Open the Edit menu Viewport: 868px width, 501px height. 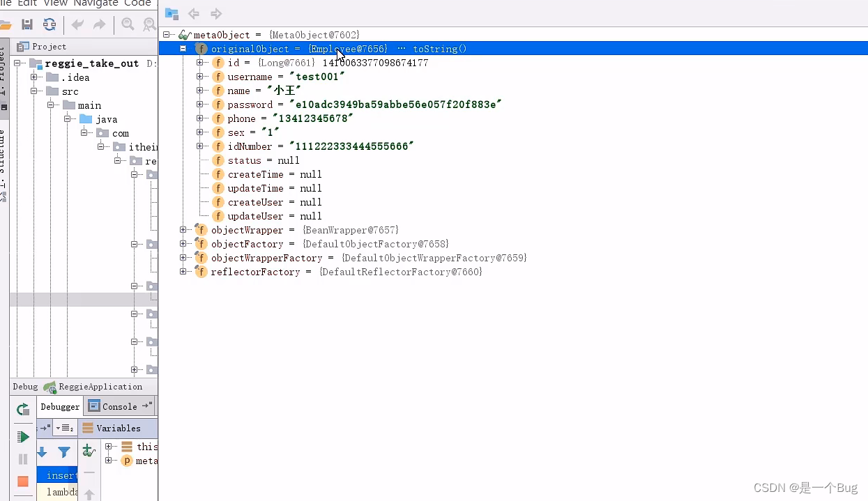click(x=28, y=3)
